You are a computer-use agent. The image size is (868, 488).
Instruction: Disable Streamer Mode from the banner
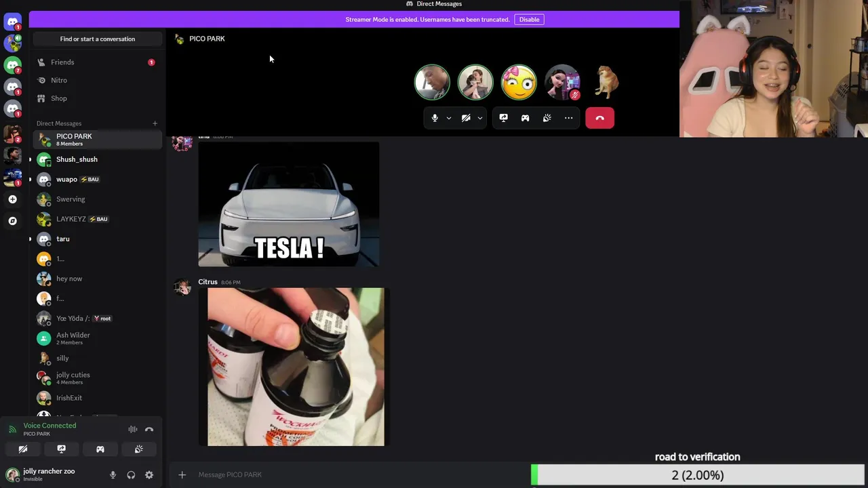pos(529,20)
